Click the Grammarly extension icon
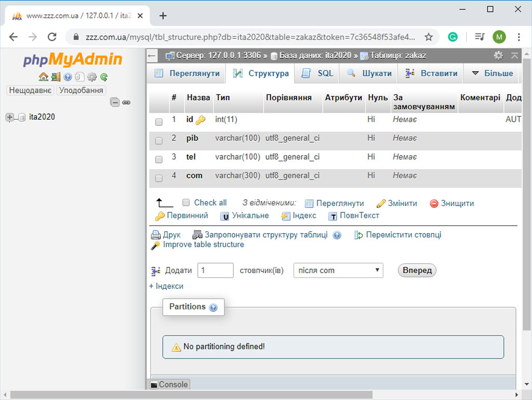The width and height of the screenshot is (532, 400). (453, 37)
